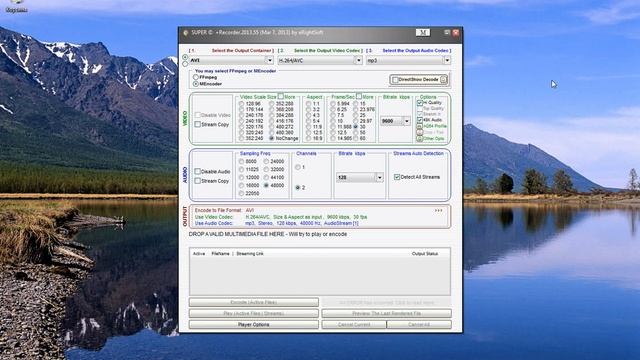
Task: Select 32000 sampling frequency
Action: click(266, 169)
